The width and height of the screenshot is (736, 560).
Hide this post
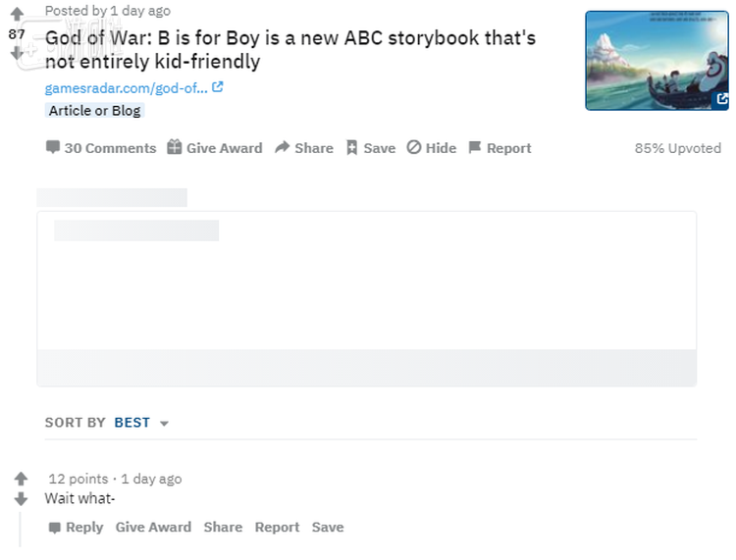point(432,148)
